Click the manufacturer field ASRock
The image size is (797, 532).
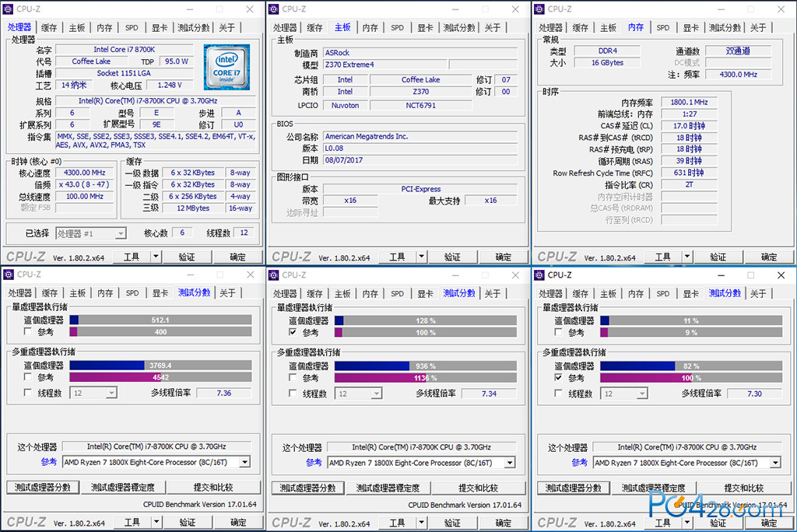point(420,52)
